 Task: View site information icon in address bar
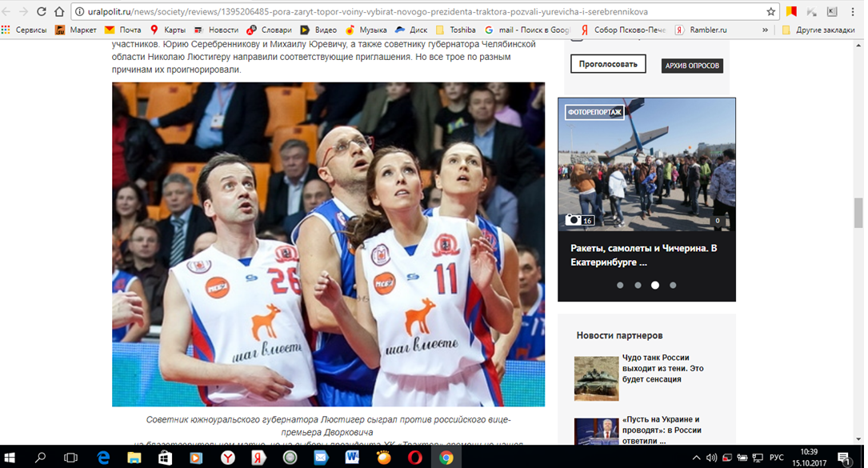[80, 12]
